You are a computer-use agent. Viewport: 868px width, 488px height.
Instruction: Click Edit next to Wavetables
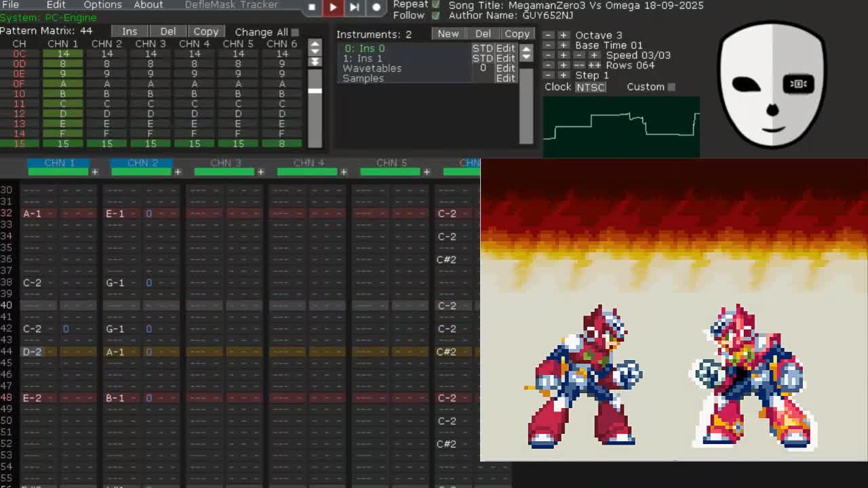pyautogui.click(x=506, y=68)
